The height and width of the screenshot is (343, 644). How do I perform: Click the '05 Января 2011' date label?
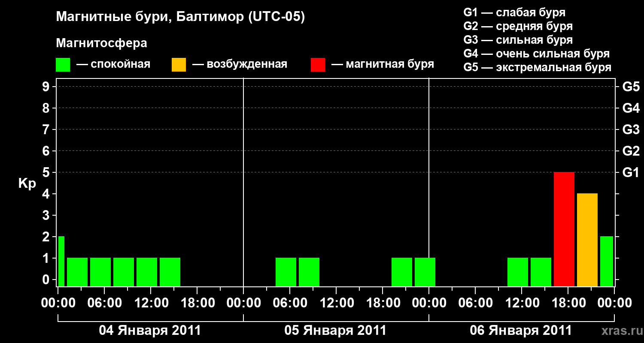[335, 331]
